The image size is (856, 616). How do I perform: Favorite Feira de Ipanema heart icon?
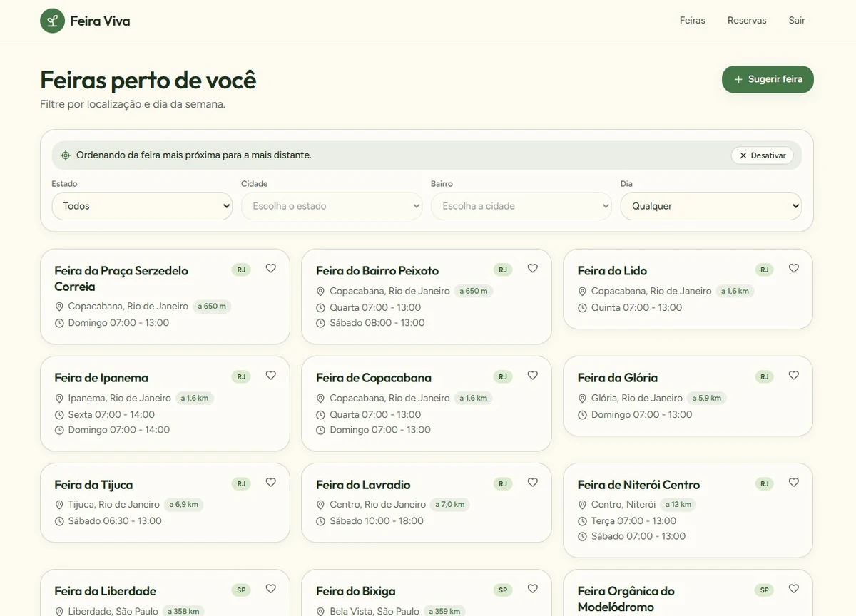271,376
